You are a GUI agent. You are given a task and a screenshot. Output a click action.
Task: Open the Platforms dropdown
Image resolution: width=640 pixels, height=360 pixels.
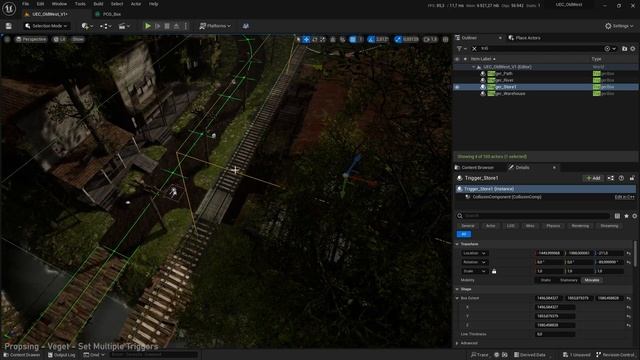point(215,26)
